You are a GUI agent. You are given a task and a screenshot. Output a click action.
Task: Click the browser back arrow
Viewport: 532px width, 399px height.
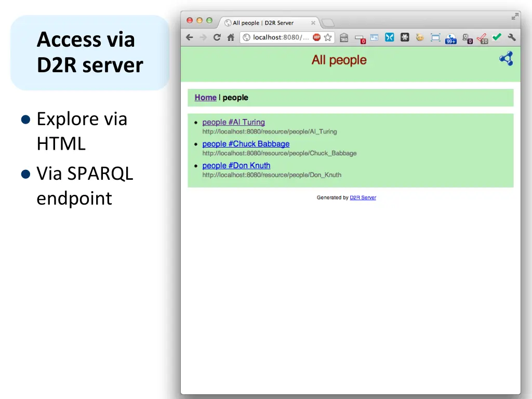point(190,37)
